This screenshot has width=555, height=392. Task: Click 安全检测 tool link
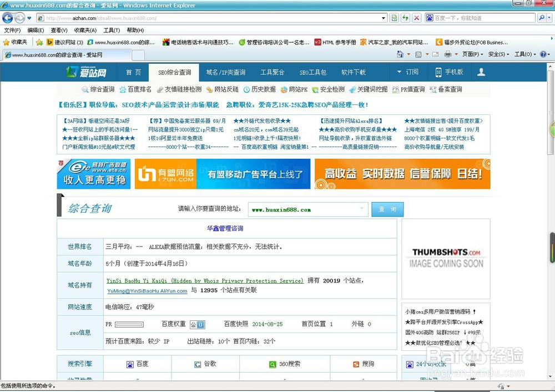[329, 89]
